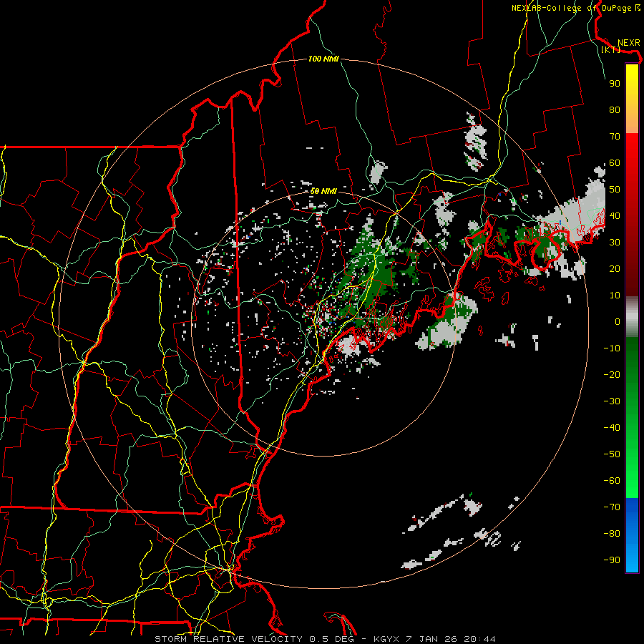644x644 pixels.
Task: Click the "50 NMI" range ring label
Action: pyautogui.click(x=323, y=191)
